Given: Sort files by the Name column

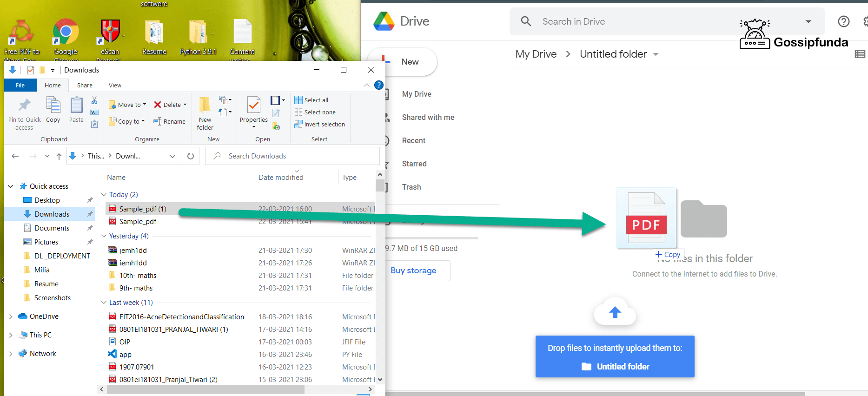Looking at the screenshot, I should 116,178.
